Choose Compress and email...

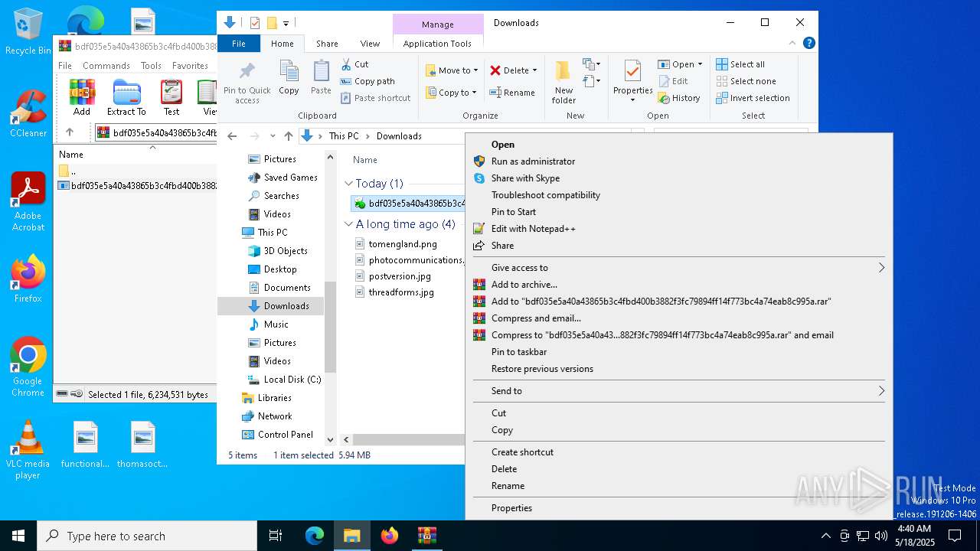click(678, 318)
